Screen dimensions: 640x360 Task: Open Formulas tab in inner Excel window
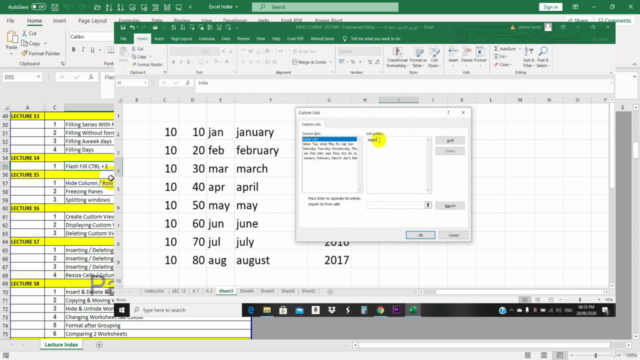point(207,39)
